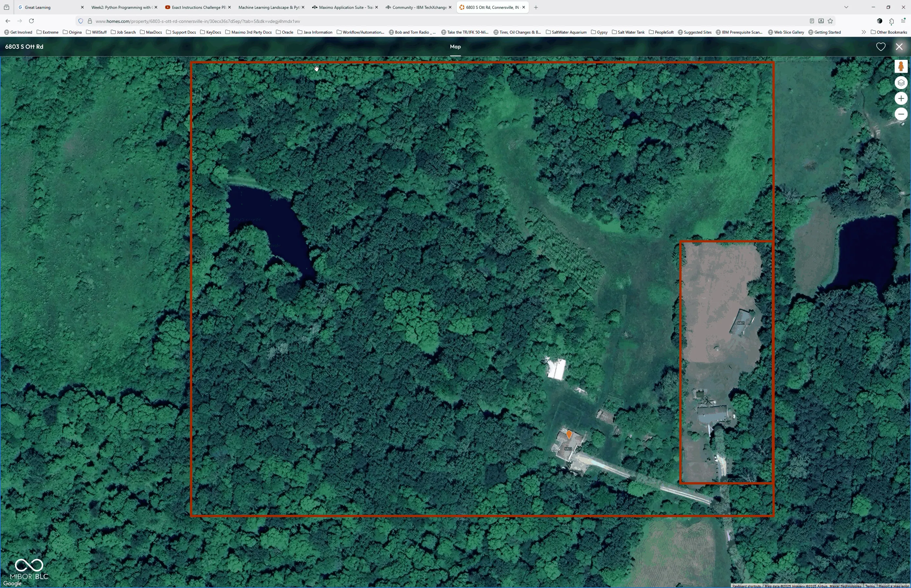Reload the current page
911x588 pixels.
coord(31,21)
